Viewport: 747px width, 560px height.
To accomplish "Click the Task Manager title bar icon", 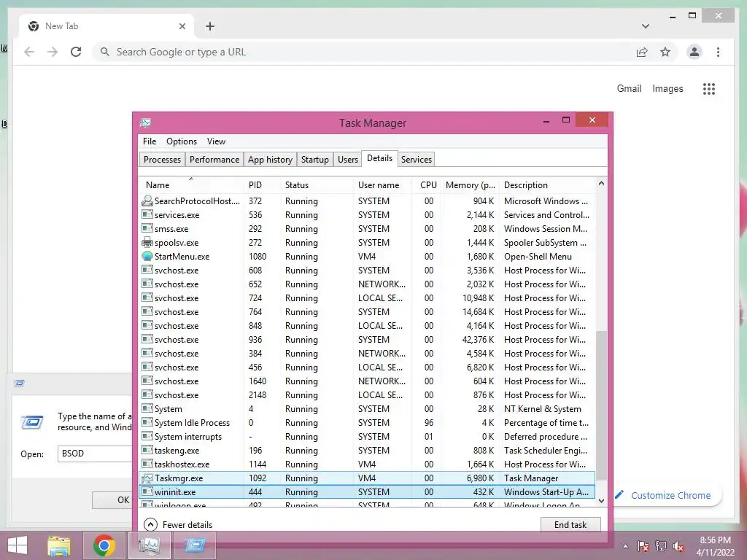I will (x=146, y=122).
